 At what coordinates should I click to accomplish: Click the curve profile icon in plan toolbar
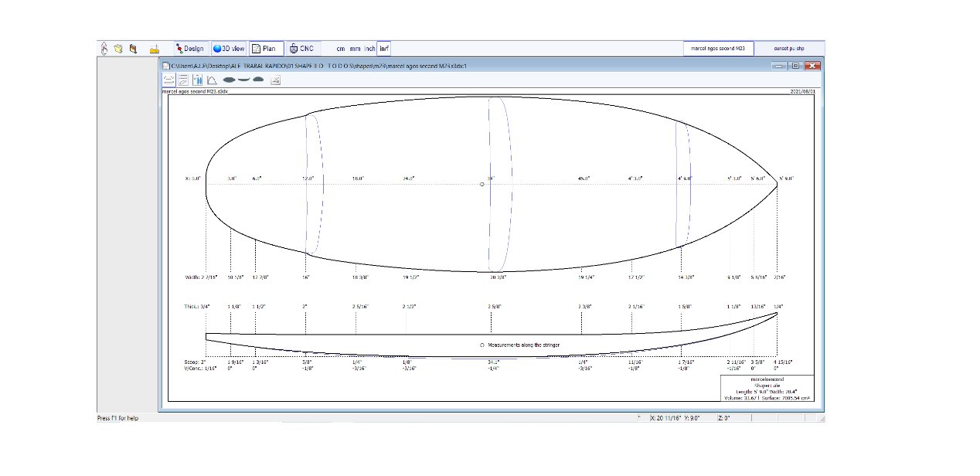coord(211,79)
